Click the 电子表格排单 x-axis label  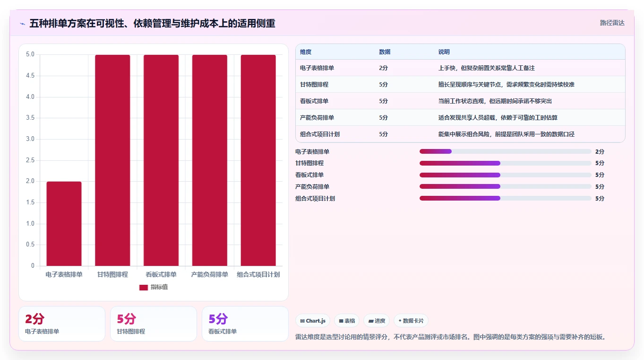pos(64,274)
